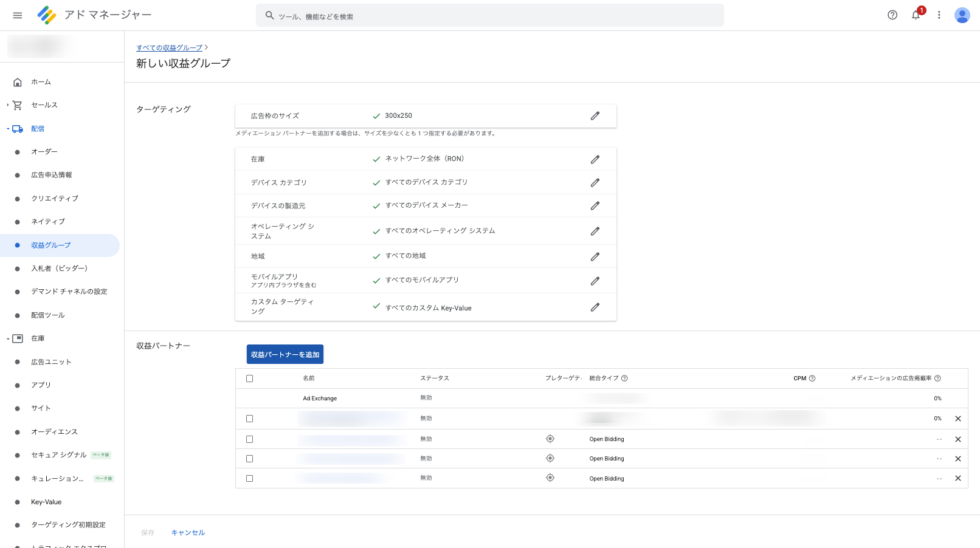980x548 pixels.
Task: Remove the last Open Bidding partner
Action: tap(958, 478)
